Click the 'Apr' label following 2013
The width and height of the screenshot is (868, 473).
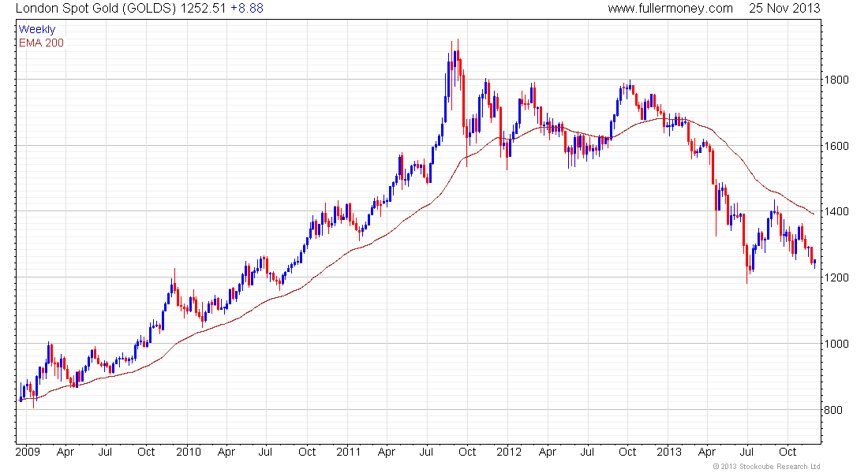click(x=707, y=453)
